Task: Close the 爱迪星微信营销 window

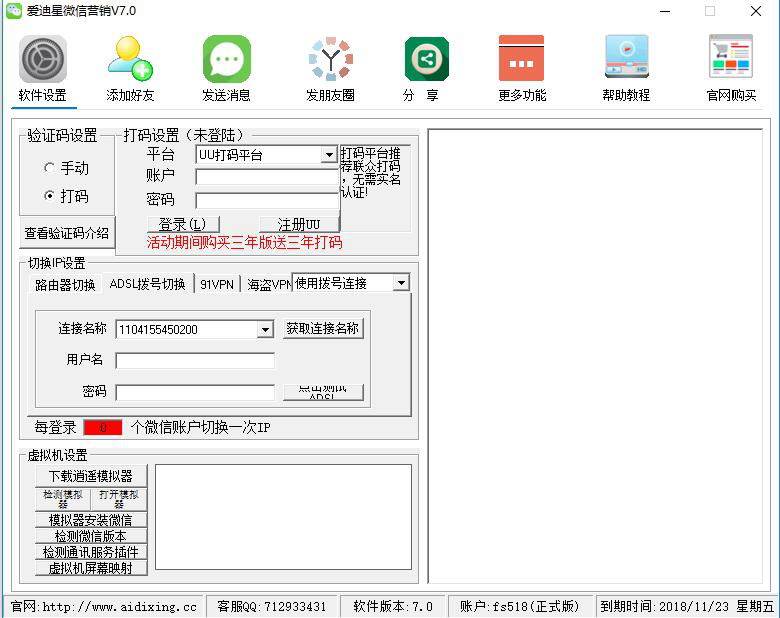Action: (x=756, y=11)
